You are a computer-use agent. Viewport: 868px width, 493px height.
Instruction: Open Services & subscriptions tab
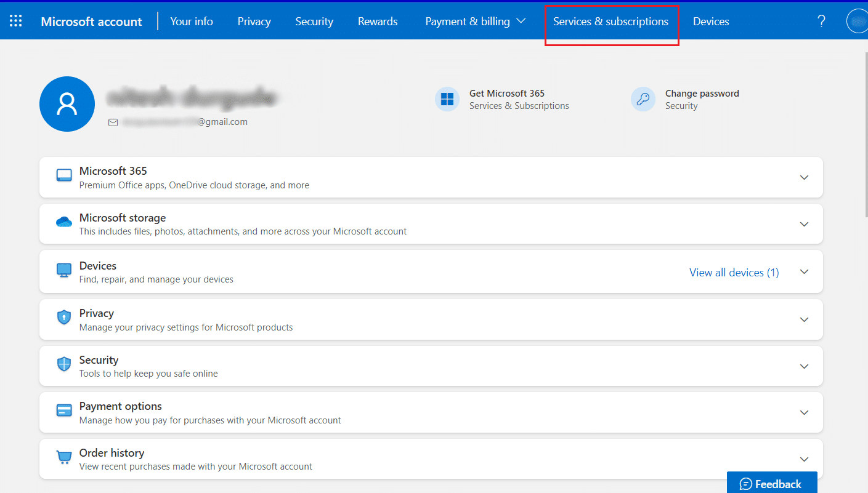pyautogui.click(x=610, y=21)
